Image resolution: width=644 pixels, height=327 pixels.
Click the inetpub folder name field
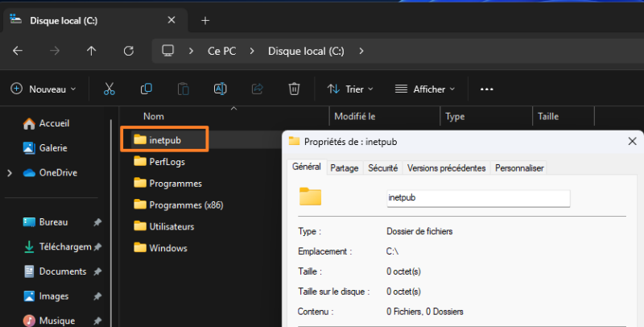coord(477,197)
